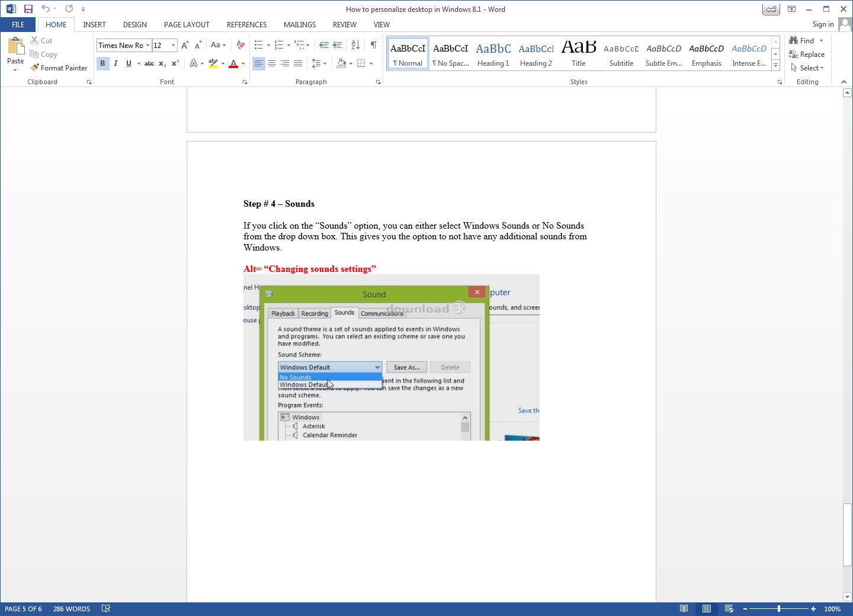Click PAGE 5 OF 6 indicator
Screen dimensions: 853x616
click(x=23, y=609)
